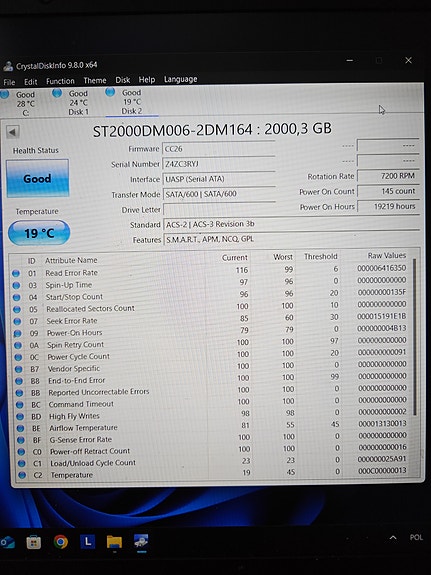Open the Help menu
Screen dimensions: 431x575
[147, 80]
